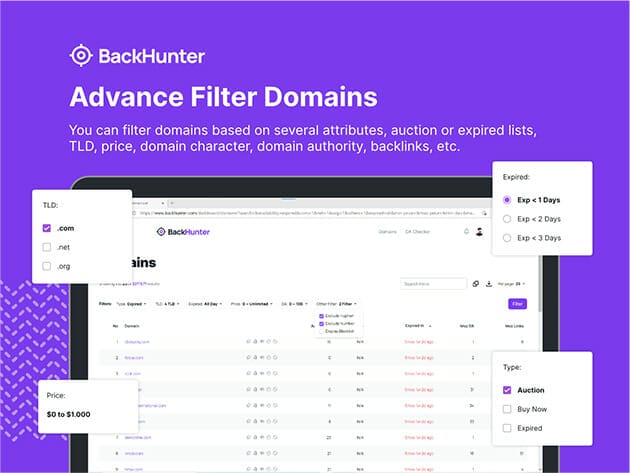Click the download export icon
Image resolution: width=630 pixels, height=473 pixels.
(488, 283)
